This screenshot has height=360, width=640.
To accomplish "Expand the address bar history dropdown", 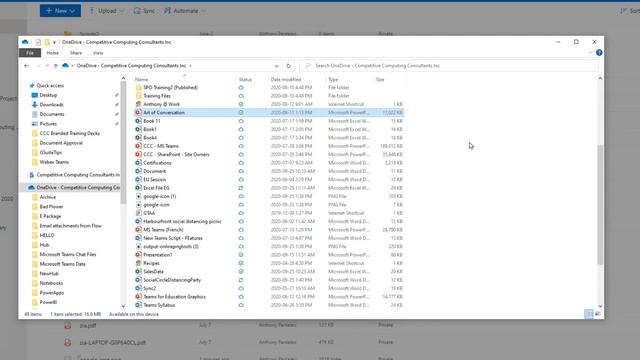I will [x=276, y=66].
